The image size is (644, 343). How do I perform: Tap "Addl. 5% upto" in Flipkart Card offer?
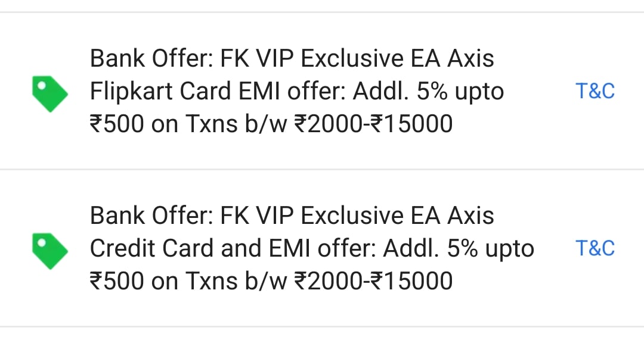[428, 91]
